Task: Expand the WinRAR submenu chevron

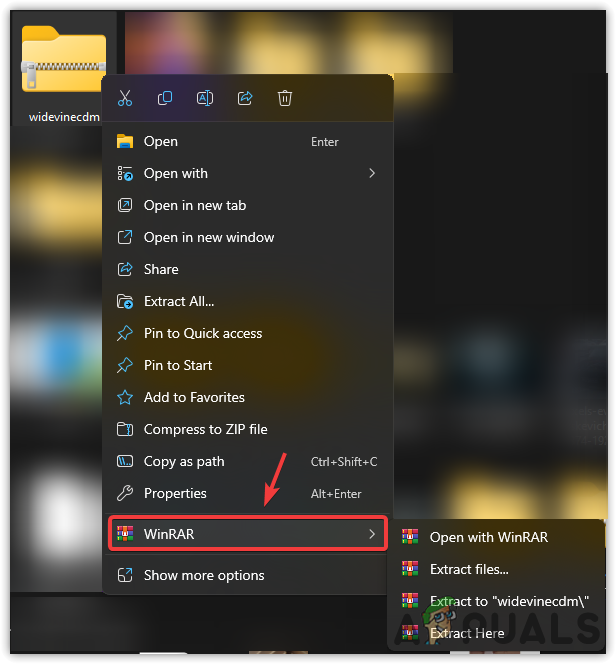Action: pyautogui.click(x=372, y=534)
